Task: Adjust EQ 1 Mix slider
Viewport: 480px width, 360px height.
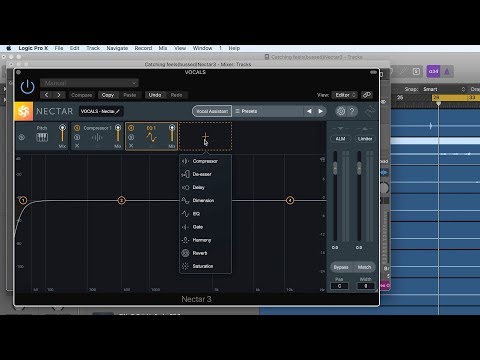Action: (x=172, y=134)
